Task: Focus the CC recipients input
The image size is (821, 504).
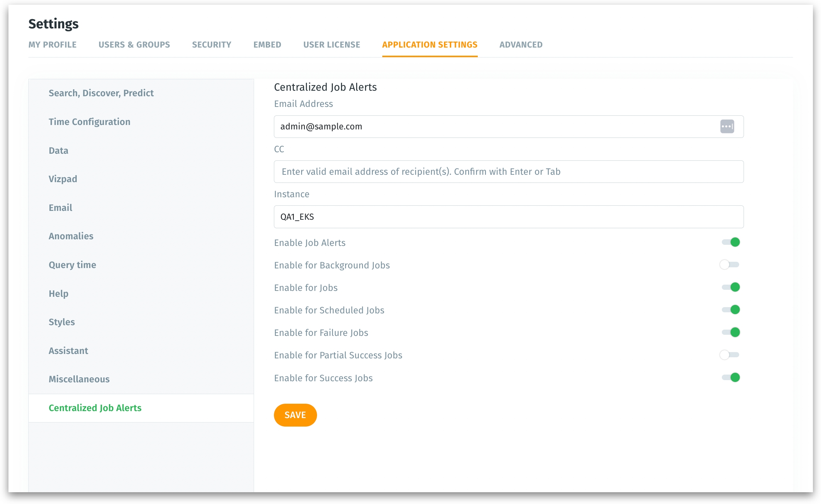Action: click(509, 171)
